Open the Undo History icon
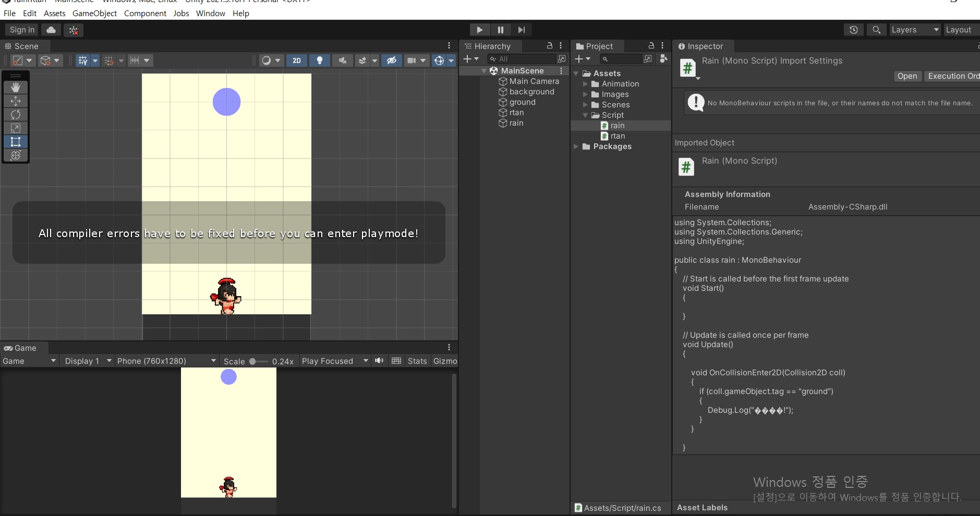 coord(854,30)
